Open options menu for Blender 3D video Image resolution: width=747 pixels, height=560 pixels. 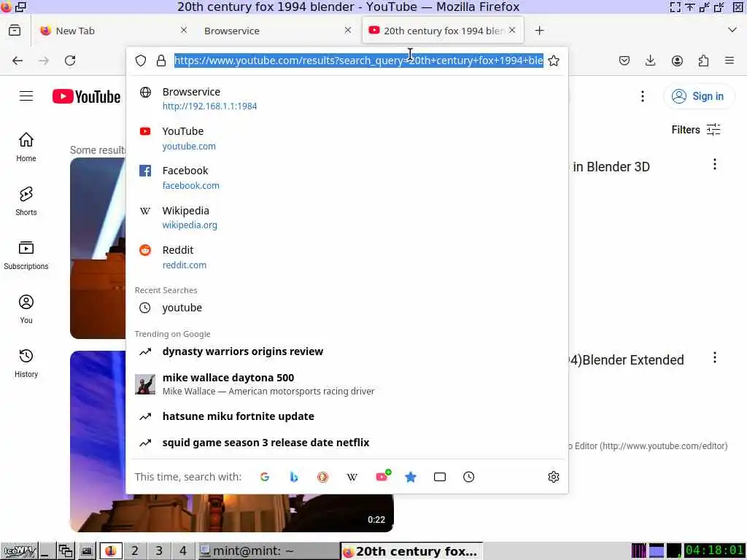[x=715, y=164]
